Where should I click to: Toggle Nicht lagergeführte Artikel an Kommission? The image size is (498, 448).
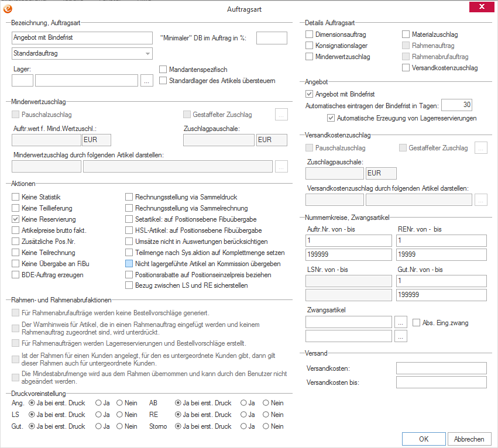[x=129, y=264]
